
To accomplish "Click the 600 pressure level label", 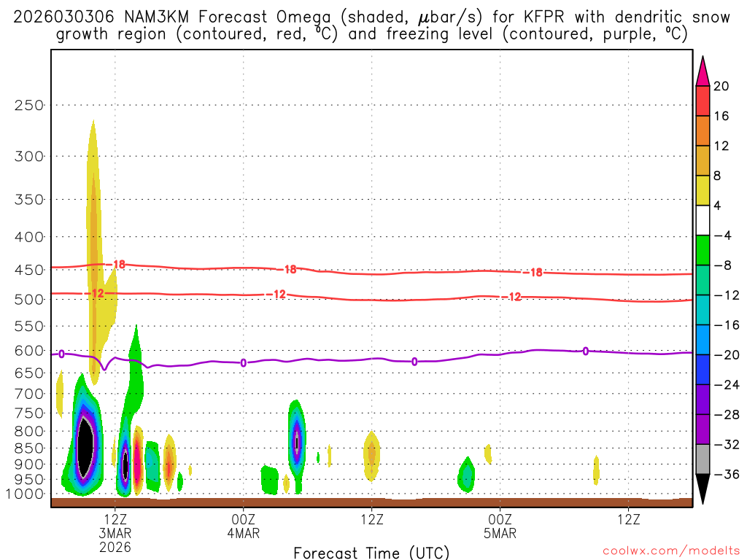I will 29,351.
